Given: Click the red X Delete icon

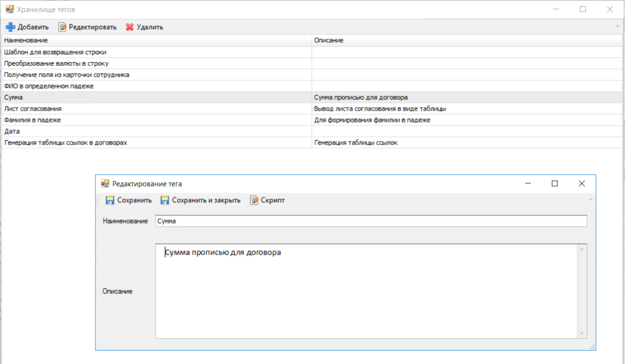Looking at the screenshot, I should [x=129, y=27].
